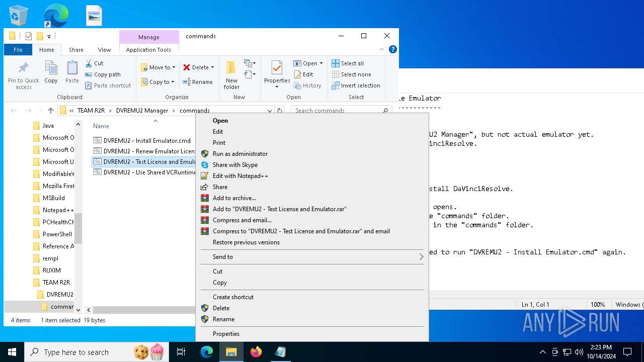Open the Move to dropdown
644x362 pixels.
click(x=158, y=67)
